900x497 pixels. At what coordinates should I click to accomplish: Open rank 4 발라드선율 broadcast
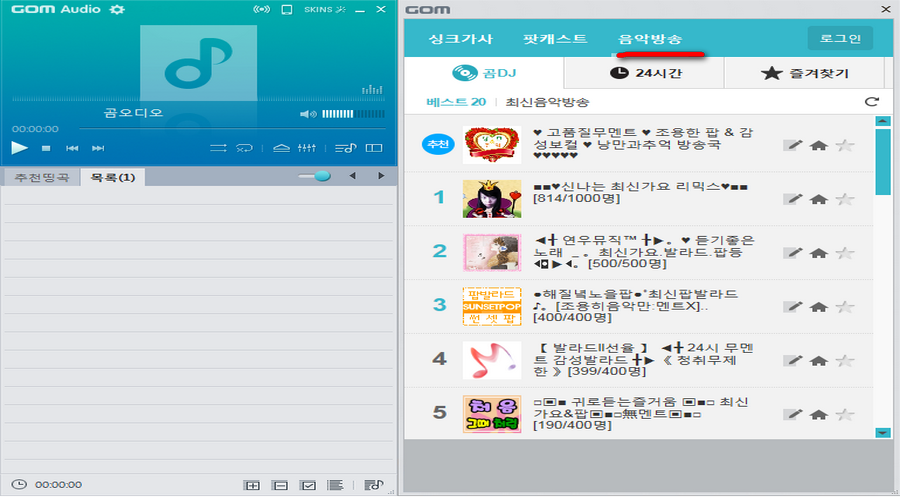[x=643, y=360]
